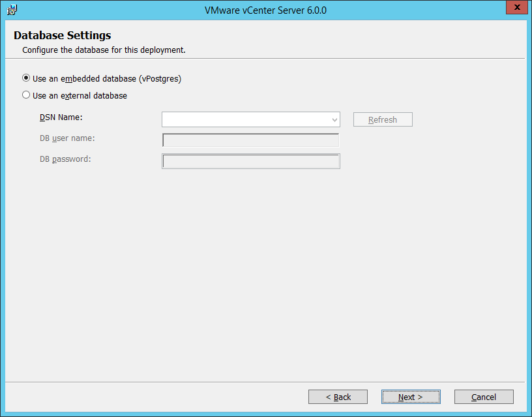Click the DB password label
Screen dimensions: 532x417
pyautogui.click(x=65, y=159)
